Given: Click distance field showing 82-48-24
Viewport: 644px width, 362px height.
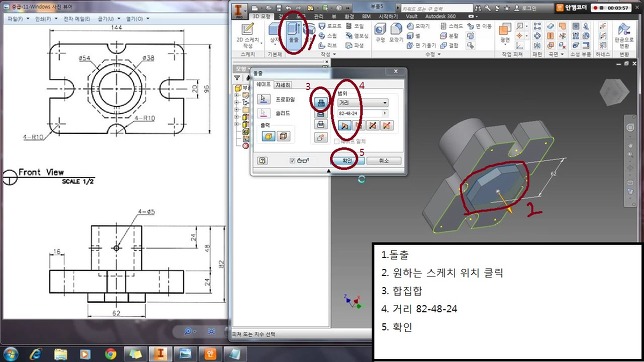Looking at the screenshot, I should click(x=359, y=113).
